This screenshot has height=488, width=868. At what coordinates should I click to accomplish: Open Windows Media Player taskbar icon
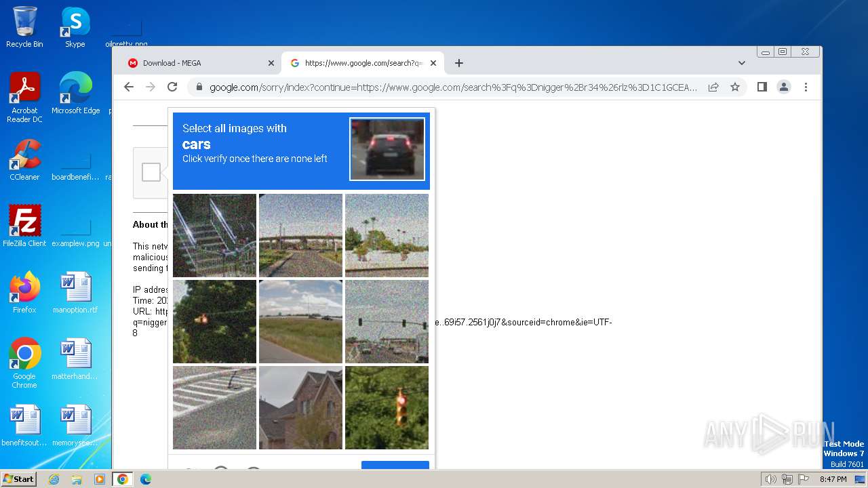(x=99, y=479)
